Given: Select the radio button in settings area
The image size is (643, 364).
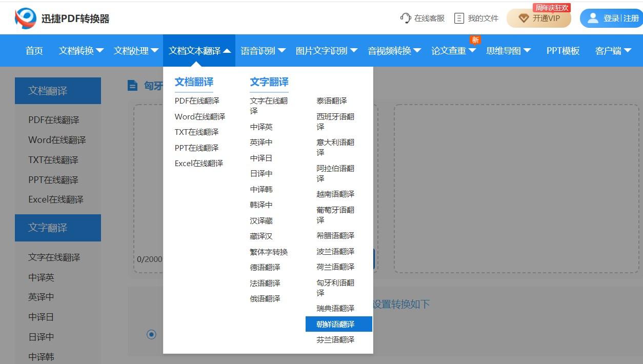Looking at the screenshot, I should pyautogui.click(x=151, y=335).
